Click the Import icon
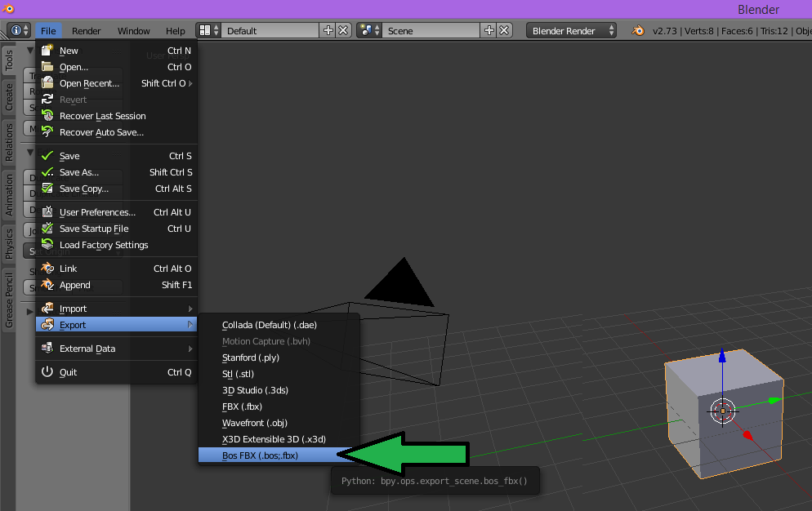812x511 pixels. [x=47, y=308]
